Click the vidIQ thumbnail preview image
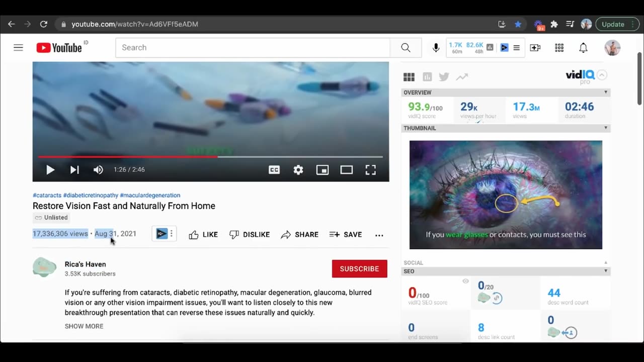The height and width of the screenshot is (362, 644). [x=506, y=195]
